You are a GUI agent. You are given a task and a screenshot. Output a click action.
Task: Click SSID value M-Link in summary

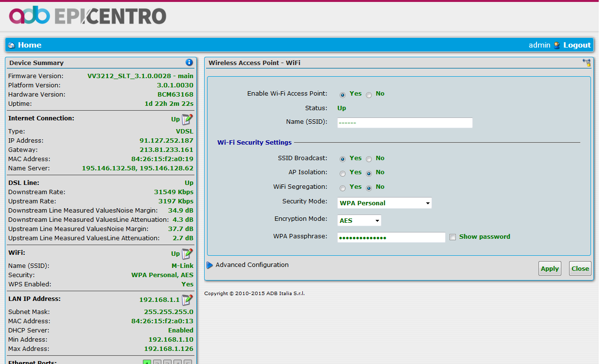(x=182, y=265)
